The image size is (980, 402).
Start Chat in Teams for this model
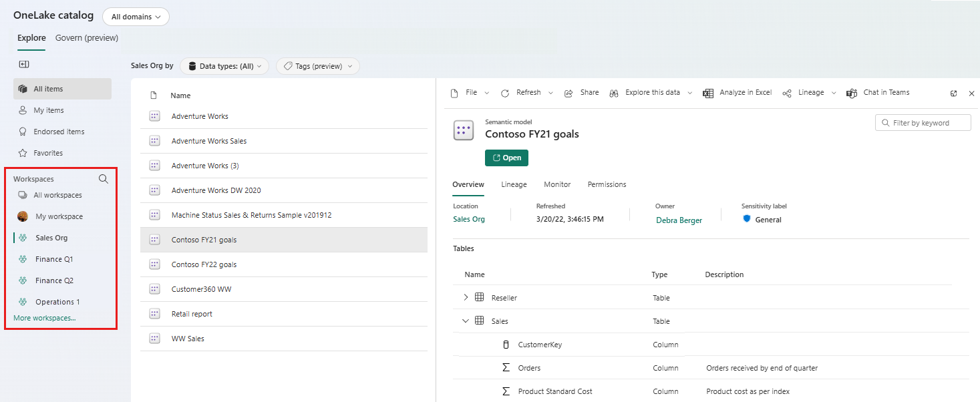coord(878,92)
